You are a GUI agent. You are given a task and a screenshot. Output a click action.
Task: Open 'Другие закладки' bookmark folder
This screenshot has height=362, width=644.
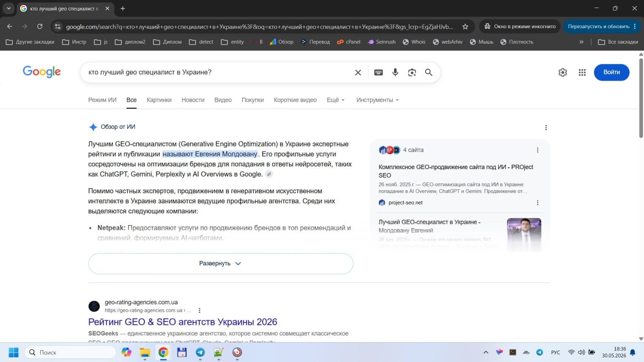[x=30, y=42]
